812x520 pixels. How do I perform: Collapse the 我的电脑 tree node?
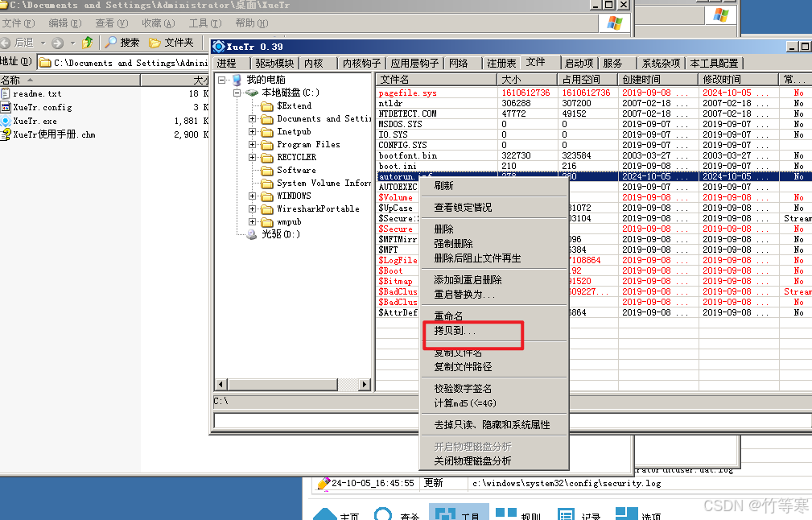[222, 80]
